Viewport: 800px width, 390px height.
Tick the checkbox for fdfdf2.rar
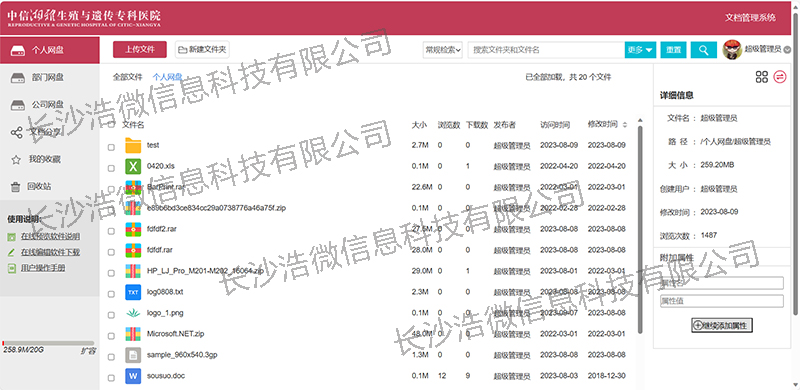pos(111,231)
